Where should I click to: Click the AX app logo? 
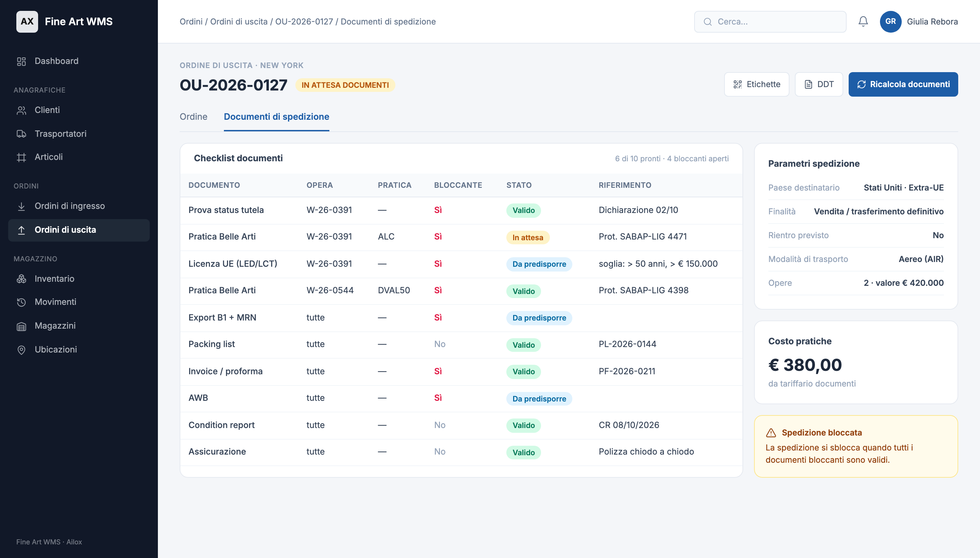(27, 21)
